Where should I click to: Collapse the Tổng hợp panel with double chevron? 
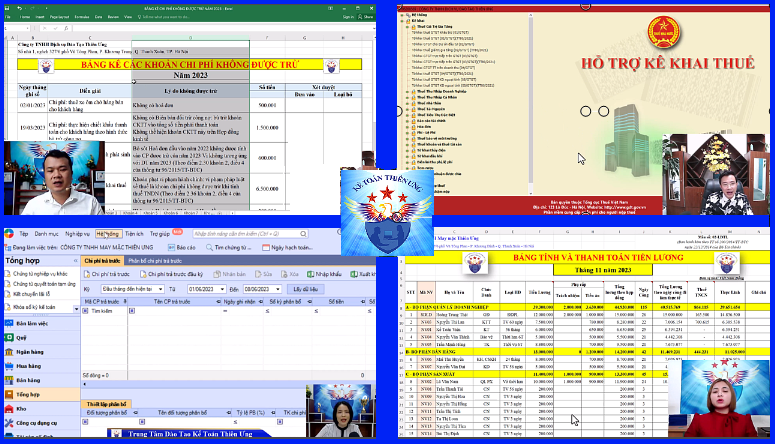pyautogui.click(x=76, y=261)
